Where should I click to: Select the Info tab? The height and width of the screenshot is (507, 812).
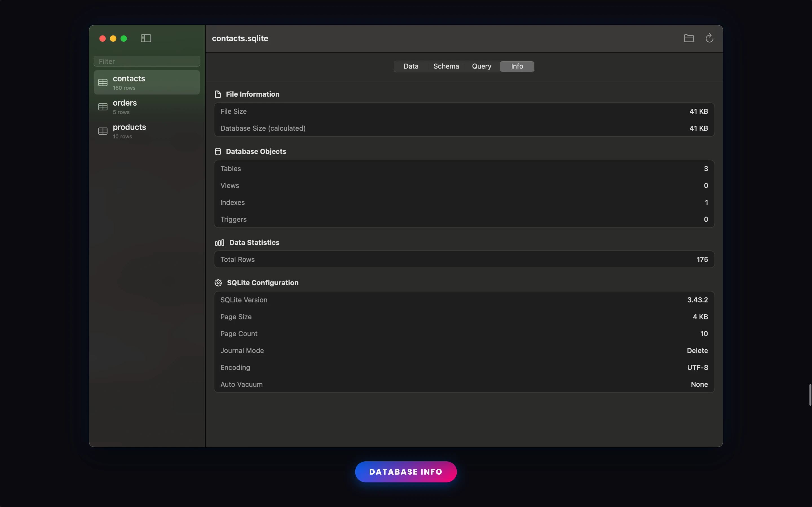pos(517,66)
